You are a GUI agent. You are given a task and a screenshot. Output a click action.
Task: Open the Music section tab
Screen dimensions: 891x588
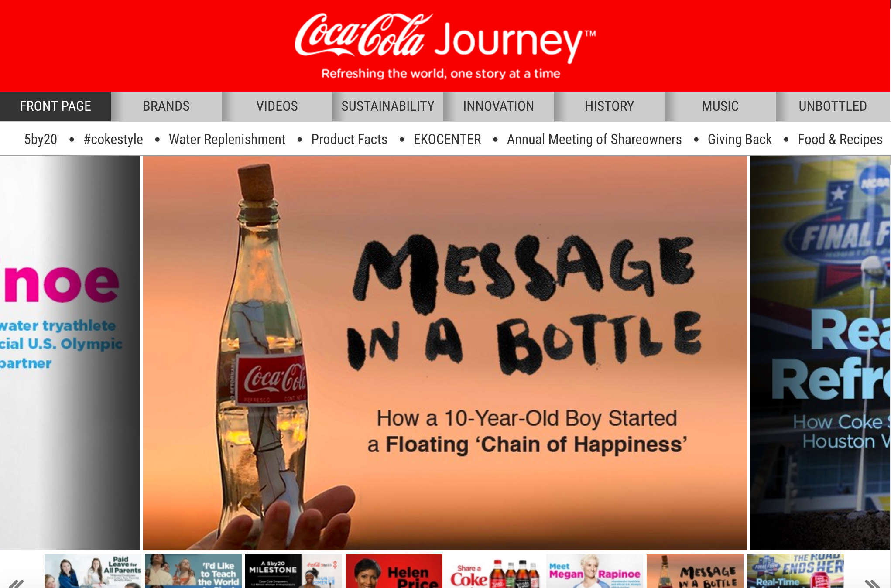(x=720, y=106)
